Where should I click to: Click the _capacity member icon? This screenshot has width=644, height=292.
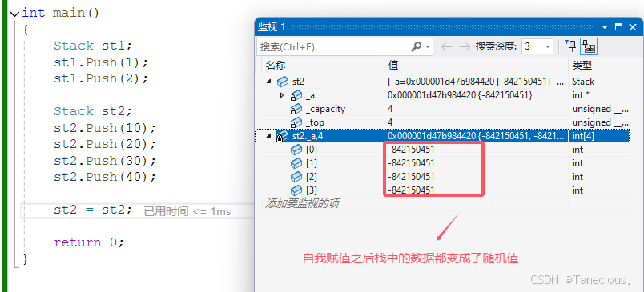click(x=296, y=109)
